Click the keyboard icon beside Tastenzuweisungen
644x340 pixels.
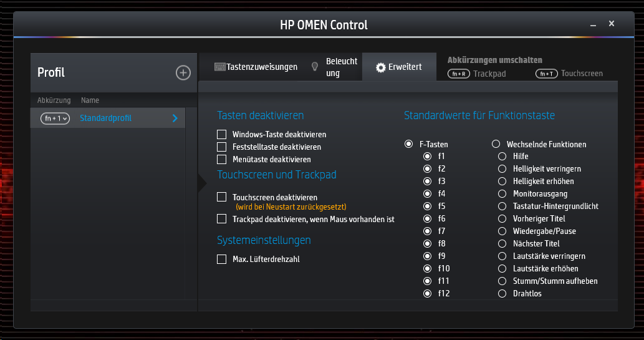pyautogui.click(x=219, y=67)
